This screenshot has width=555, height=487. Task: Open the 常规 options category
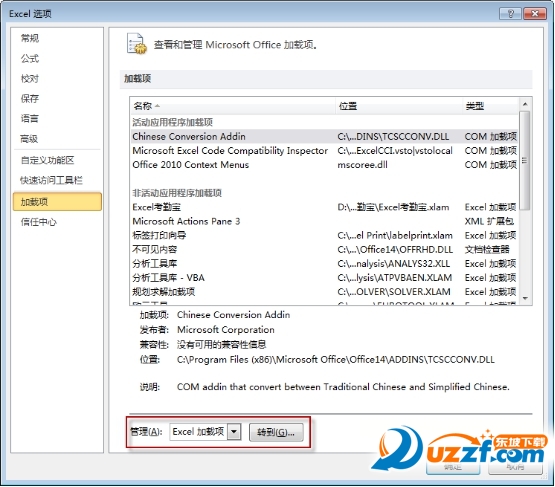point(30,38)
